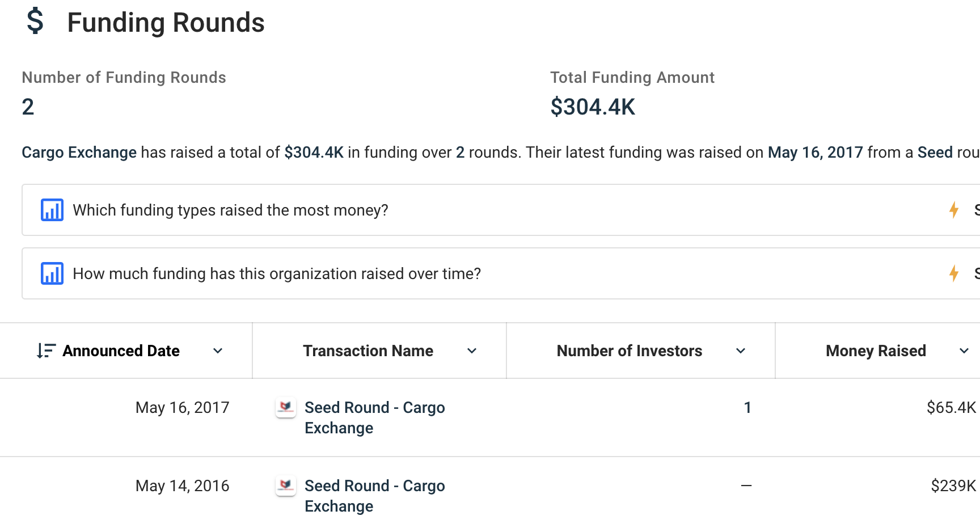980x515 pixels.
Task: Sort by the Money Raised column header
Action: 876,351
